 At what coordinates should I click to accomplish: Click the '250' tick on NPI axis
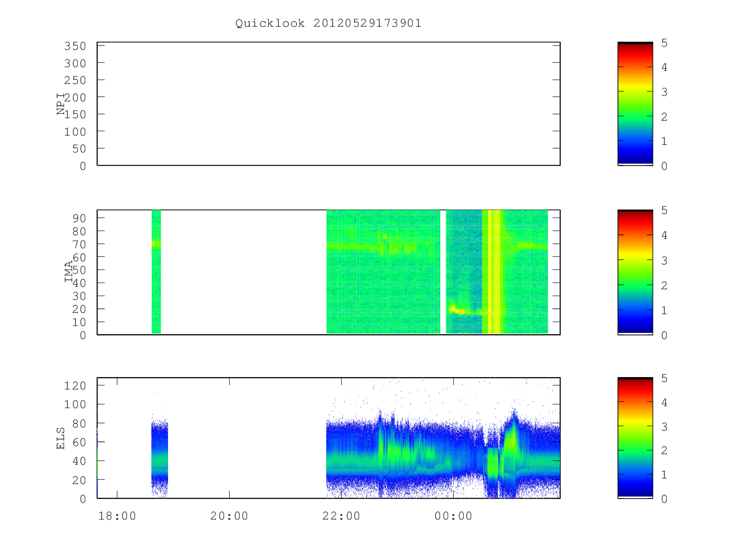pyautogui.click(x=75, y=80)
